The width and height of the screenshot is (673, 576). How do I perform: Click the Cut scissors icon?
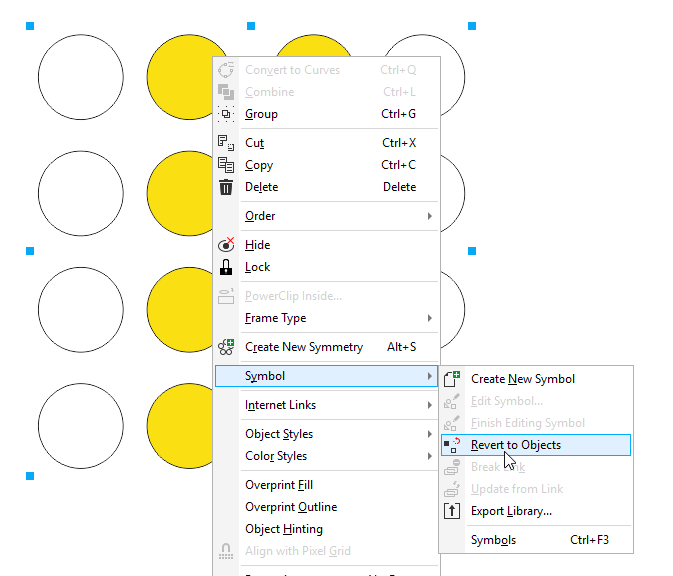[226, 143]
